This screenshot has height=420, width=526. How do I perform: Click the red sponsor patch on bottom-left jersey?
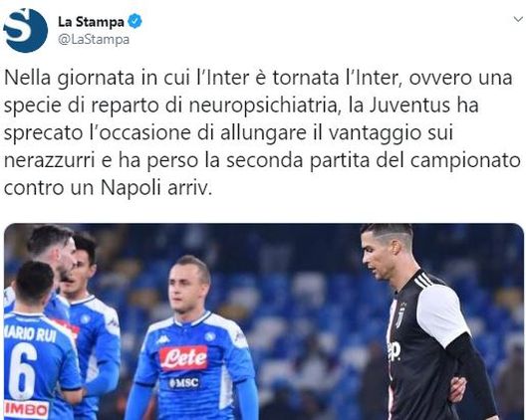27,410
